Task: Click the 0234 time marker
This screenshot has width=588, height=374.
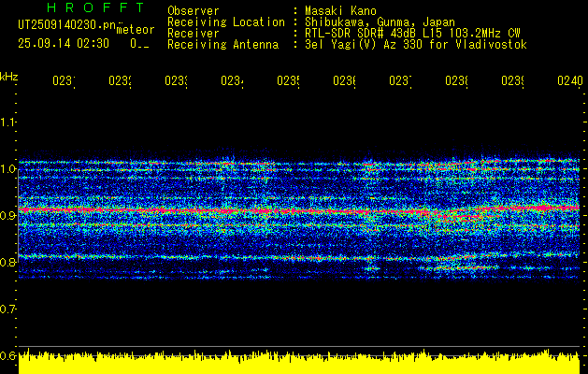Action: click(x=232, y=80)
